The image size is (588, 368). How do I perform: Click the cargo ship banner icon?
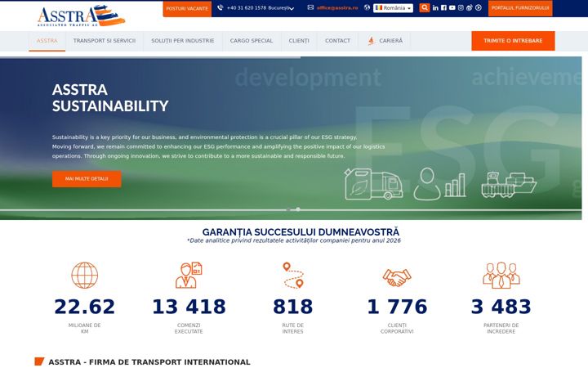click(x=509, y=185)
